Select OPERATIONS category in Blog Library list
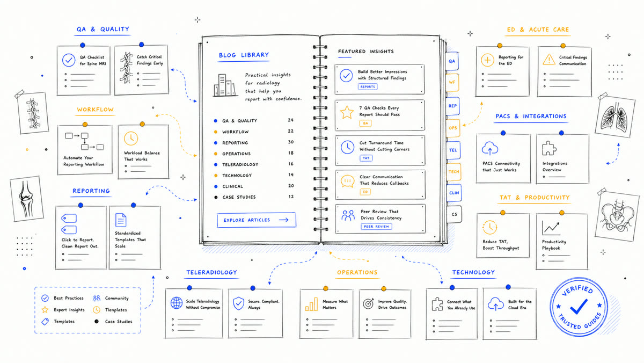 pyautogui.click(x=254, y=154)
